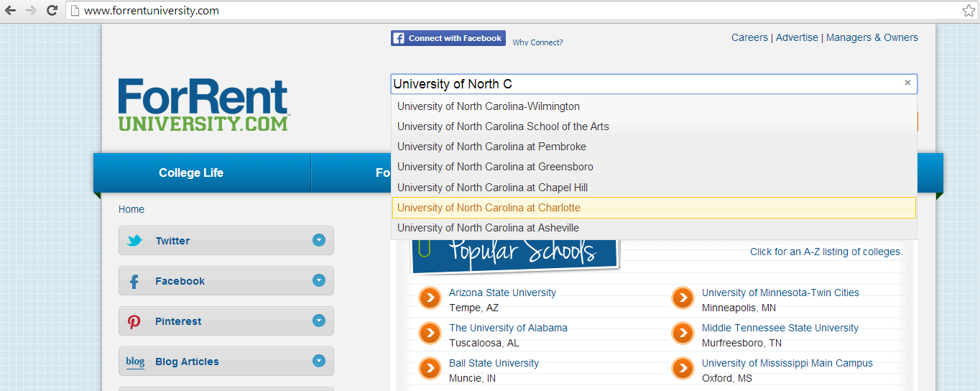Expand the Pinterest panel arrow

(319, 321)
